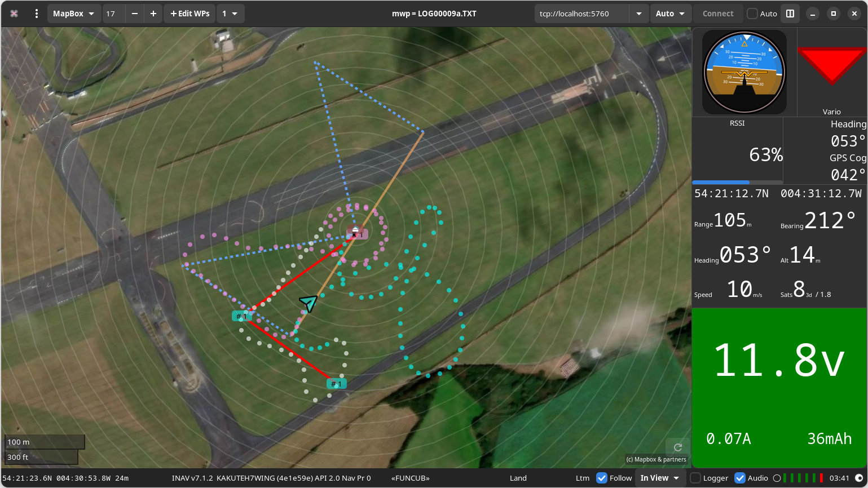Maximize the mwp window

tap(834, 14)
